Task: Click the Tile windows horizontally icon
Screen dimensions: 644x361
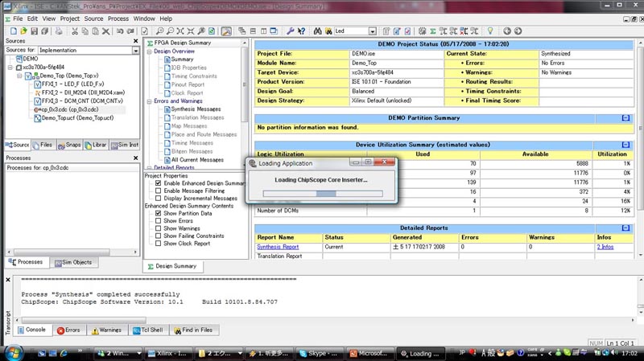Action: [253, 31]
